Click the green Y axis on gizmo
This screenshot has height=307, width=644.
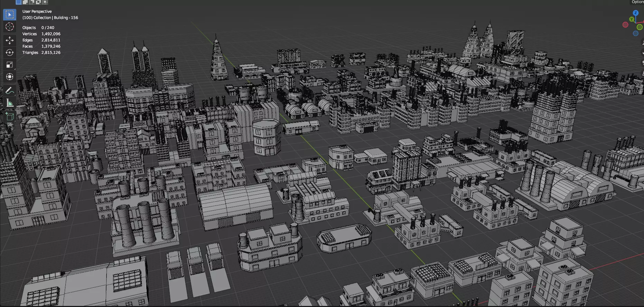(632, 19)
